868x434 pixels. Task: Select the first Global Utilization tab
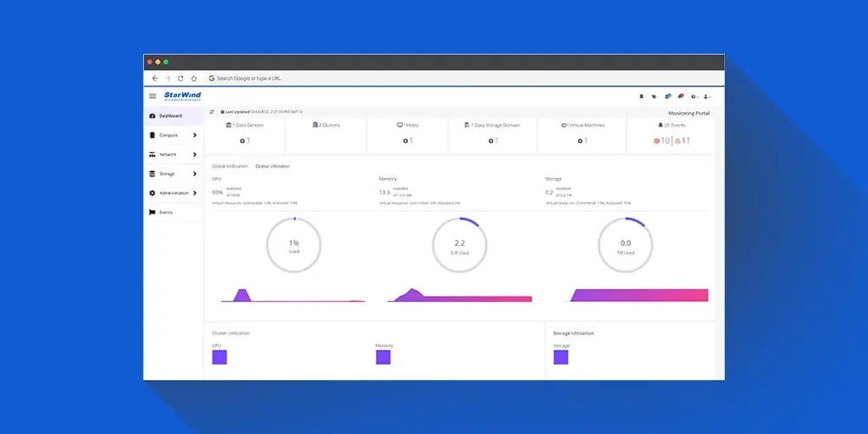[229, 166]
